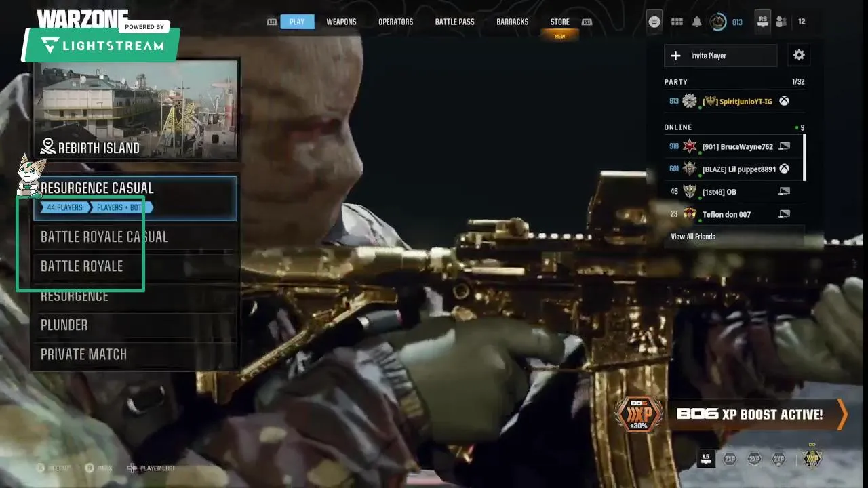Select party member SpiritJunioYT-IG
868x488 pixels.
(734, 101)
